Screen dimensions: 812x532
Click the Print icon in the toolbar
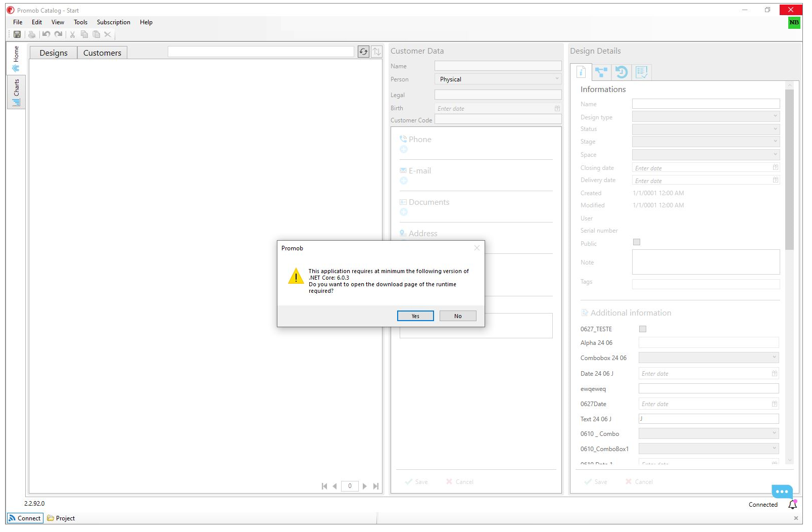pyautogui.click(x=32, y=34)
